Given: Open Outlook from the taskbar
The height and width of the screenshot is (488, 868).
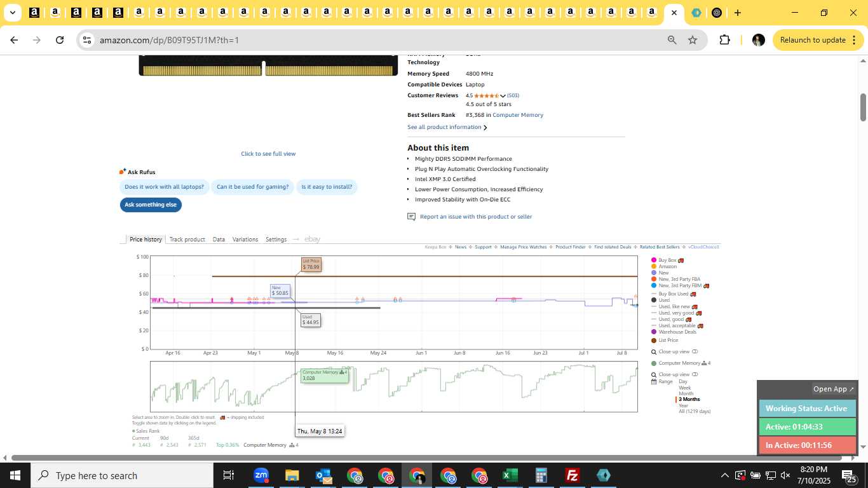Looking at the screenshot, I should tap(323, 475).
